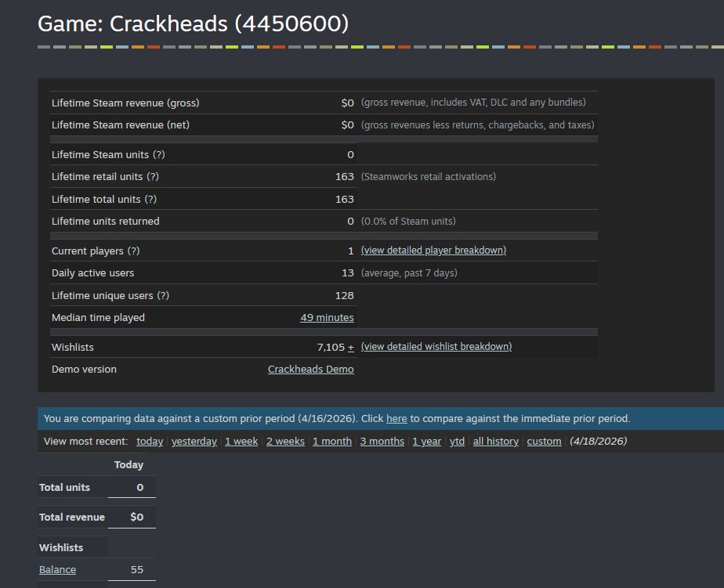Click the 'Total revenue' row label
This screenshot has width=724, height=588.
pos(72,518)
